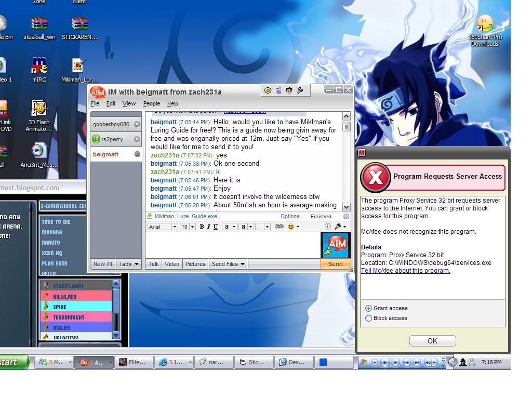
Task: Apply italic formatting in IM toolbar
Action: [208, 227]
